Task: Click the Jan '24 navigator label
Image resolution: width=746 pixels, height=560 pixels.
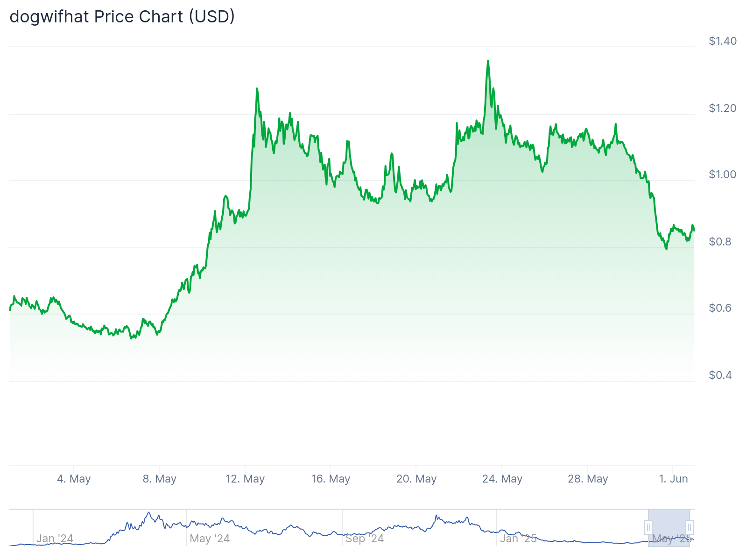Action: (55, 539)
